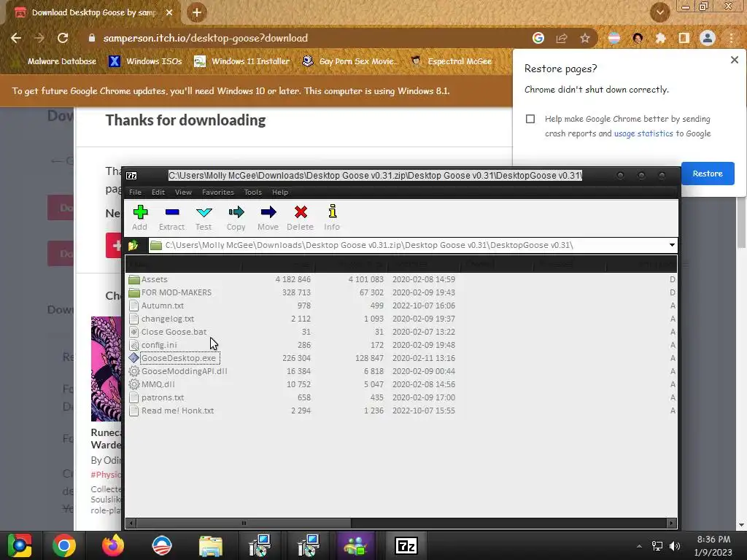The height and width of the screenshot is (560, 747).
Task: Click the 7z taskbar button
Action: 406,545
